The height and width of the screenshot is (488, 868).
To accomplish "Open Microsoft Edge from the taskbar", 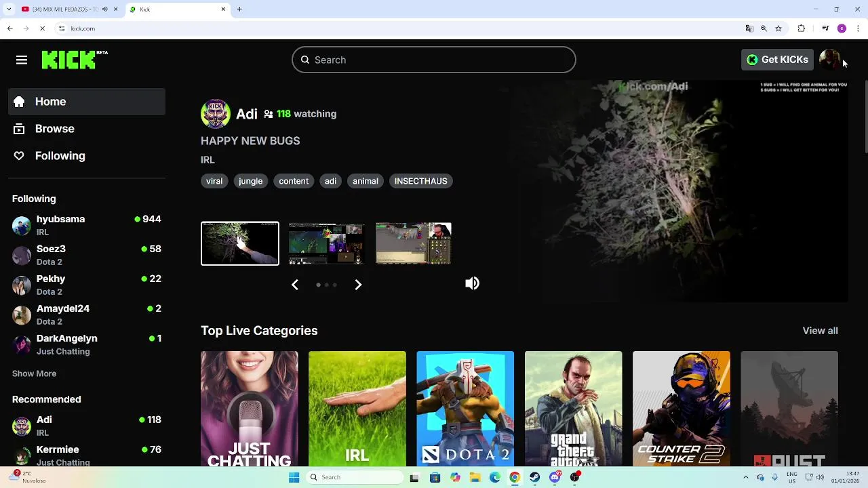I will pos(495,477).
